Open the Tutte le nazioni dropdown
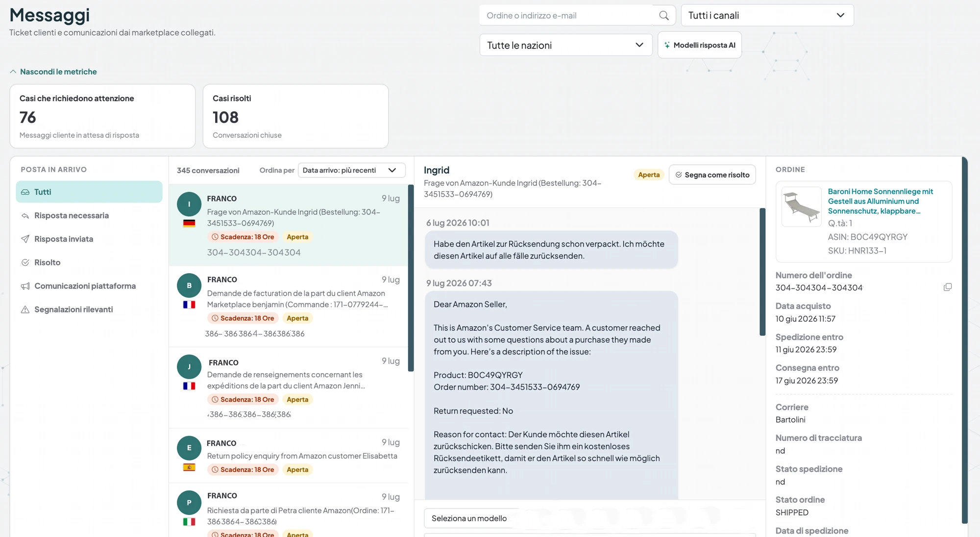Image resolution: width=980 pixels, height=537 pixels. (566, 45)
